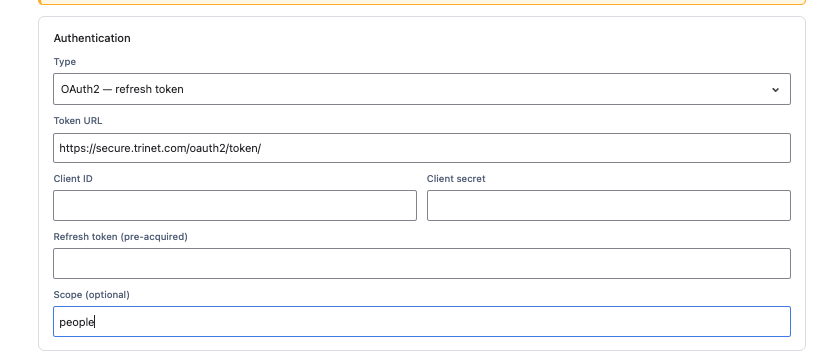Click the 'Token URL' label
The image size is (836, 360).
pyautogui.click(x=78, y=121)
